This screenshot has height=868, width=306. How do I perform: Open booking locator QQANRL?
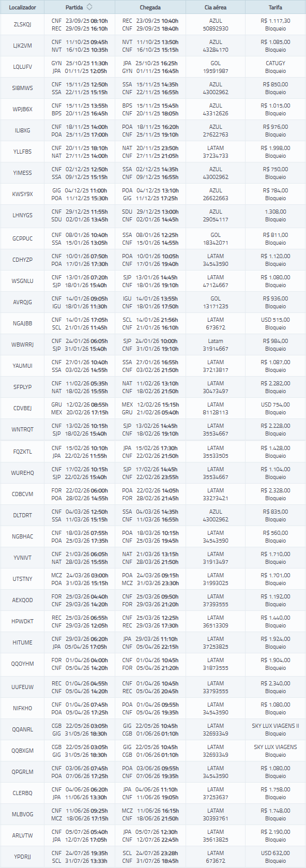pos(22,730)
